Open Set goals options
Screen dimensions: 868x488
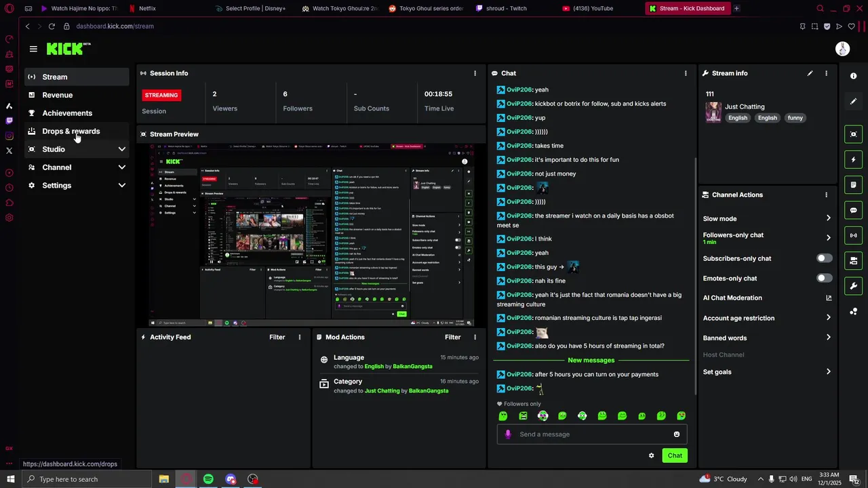pyautogui.click(x=767, y=371)
